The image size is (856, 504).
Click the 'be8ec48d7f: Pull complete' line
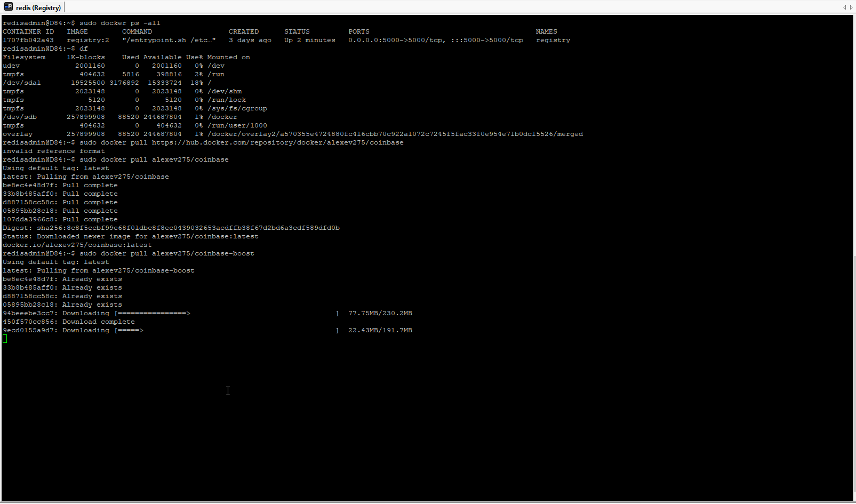coord(60,185)
